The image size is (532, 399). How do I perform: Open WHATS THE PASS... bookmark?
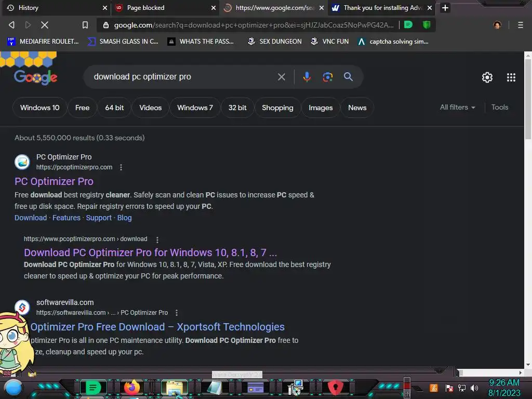click(201, 42)
